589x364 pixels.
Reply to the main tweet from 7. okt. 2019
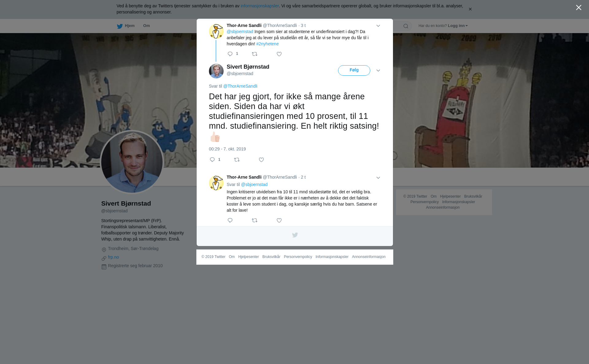point(212,160)
